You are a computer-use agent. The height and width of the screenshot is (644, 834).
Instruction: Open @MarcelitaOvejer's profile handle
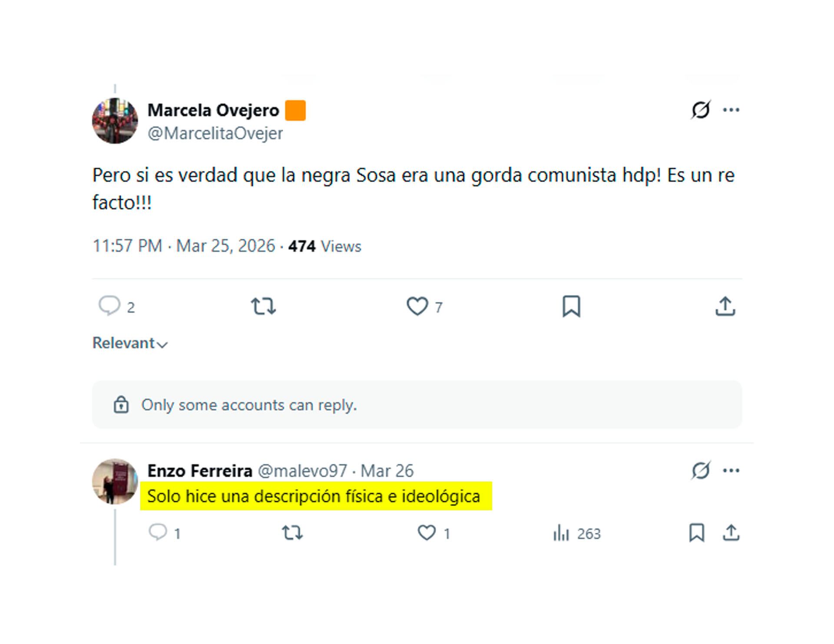[x=215, y=133]
